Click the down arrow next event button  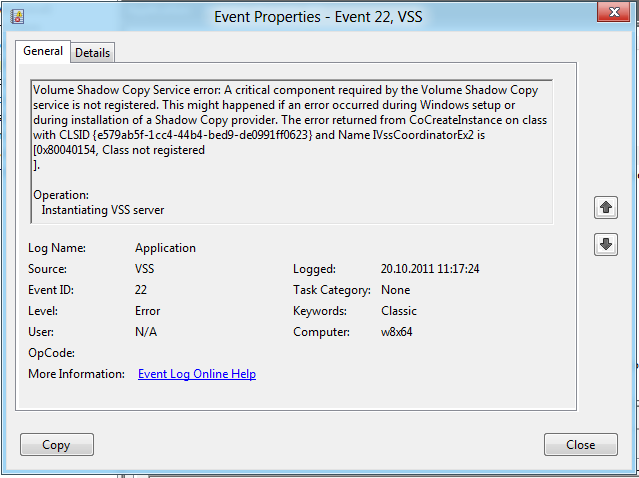pyautogui.click(x=606, y=243)
